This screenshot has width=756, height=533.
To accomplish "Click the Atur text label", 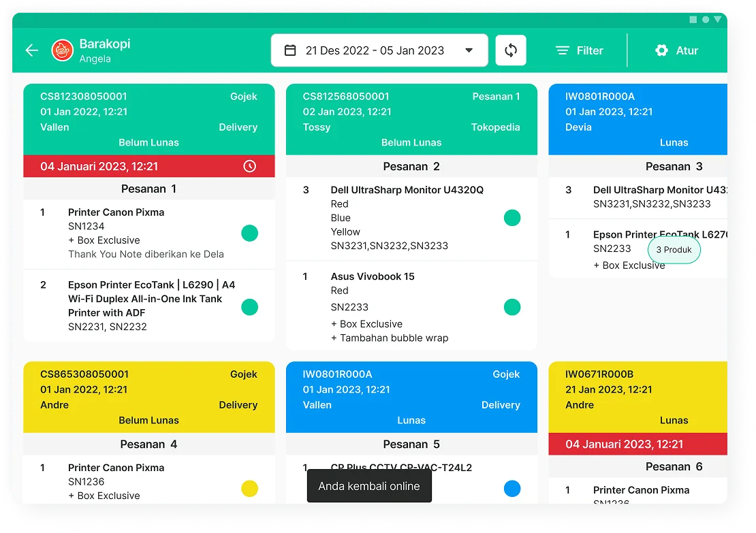I will [687, 50].
